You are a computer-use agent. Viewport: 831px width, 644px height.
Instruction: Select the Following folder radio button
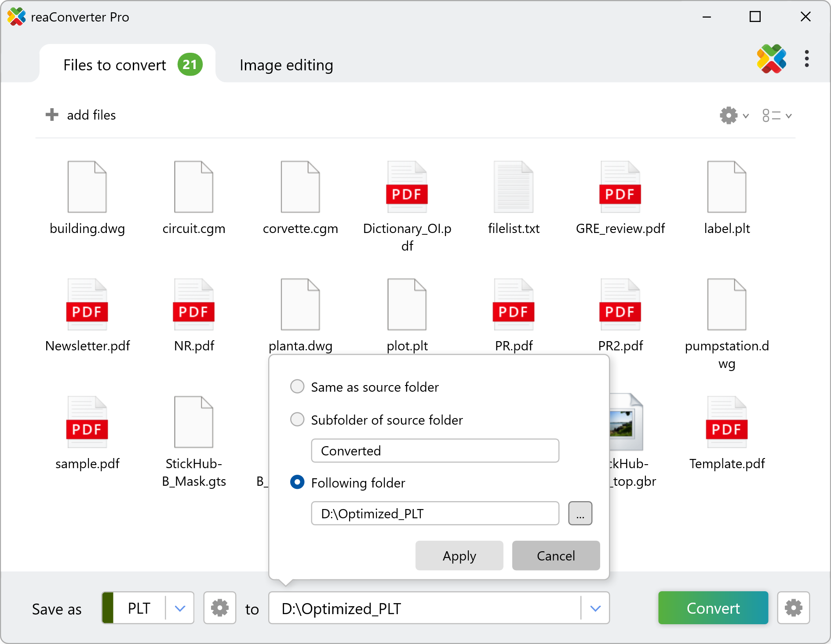[x=298, y=482]
